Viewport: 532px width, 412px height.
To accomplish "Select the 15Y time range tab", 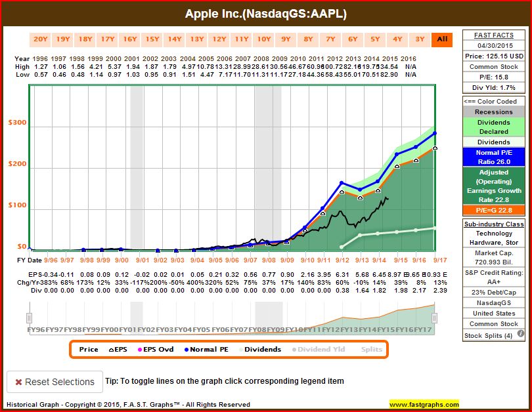I will (152, 39).
